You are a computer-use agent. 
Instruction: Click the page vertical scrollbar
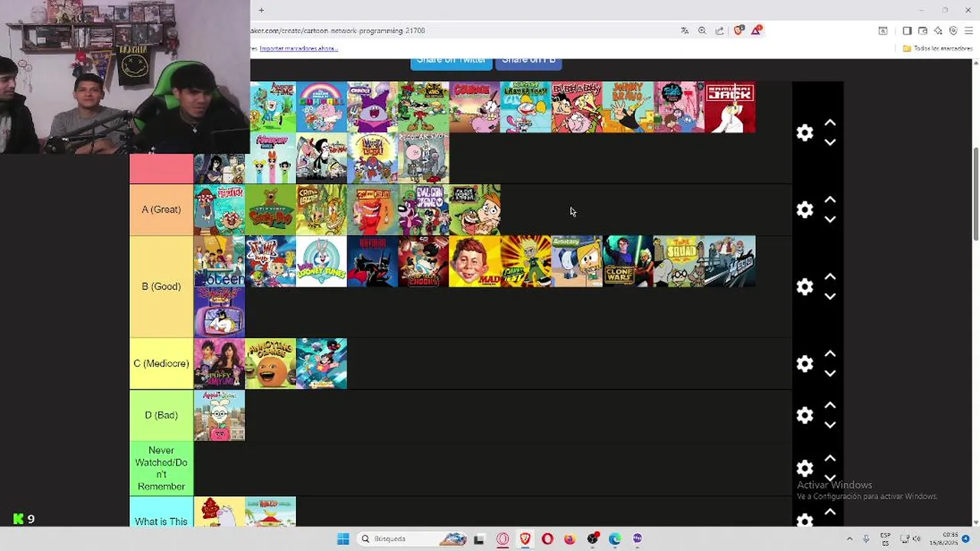[975, 195]
